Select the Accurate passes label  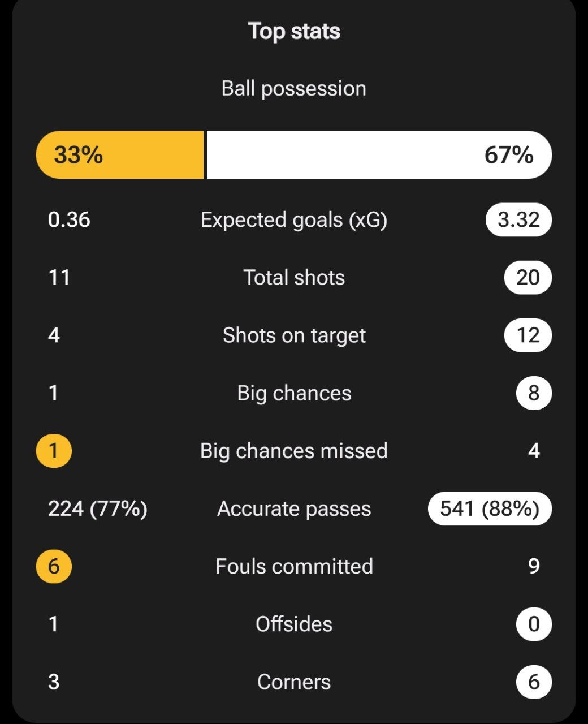click(x=294, y=508)
